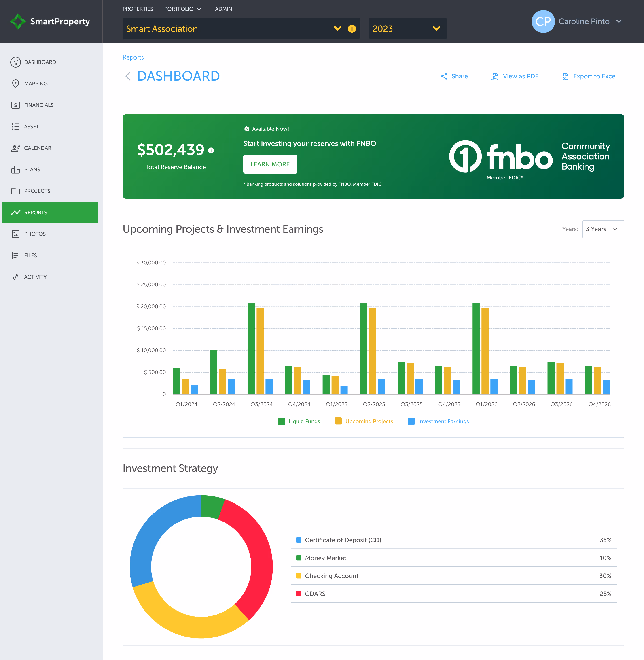
Task: Go back using the arrow beside DASHBOARD
Action: pyautogui.click(x=128, y=76)
